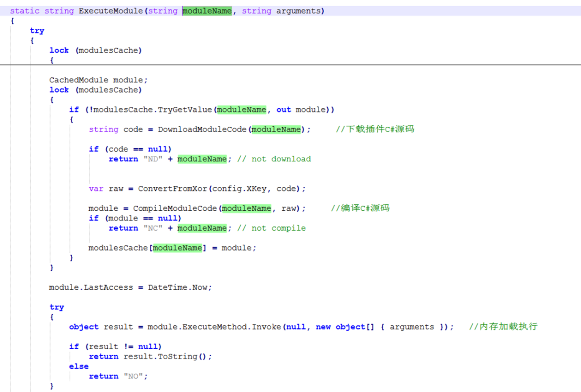Click the "ND" string literal
The height and width of the screenshot is (392, 581).
pyautogui.click(x=153, y=159)
